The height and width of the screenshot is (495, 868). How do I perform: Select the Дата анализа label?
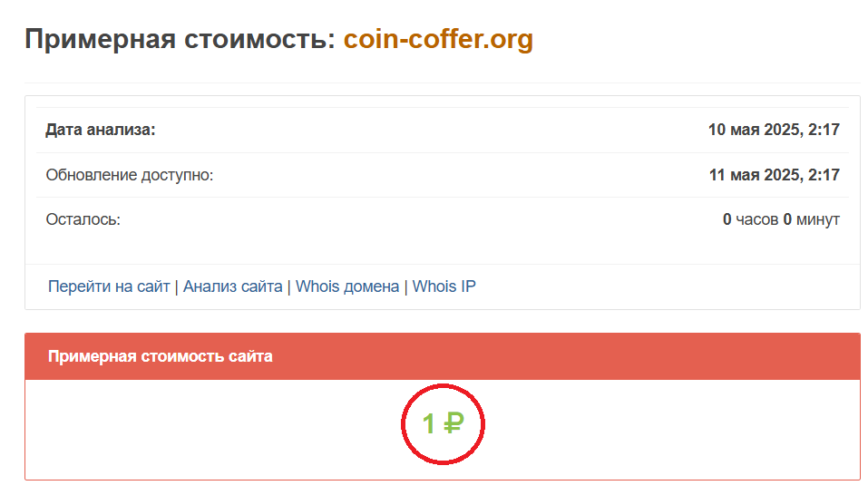(101, 130)
